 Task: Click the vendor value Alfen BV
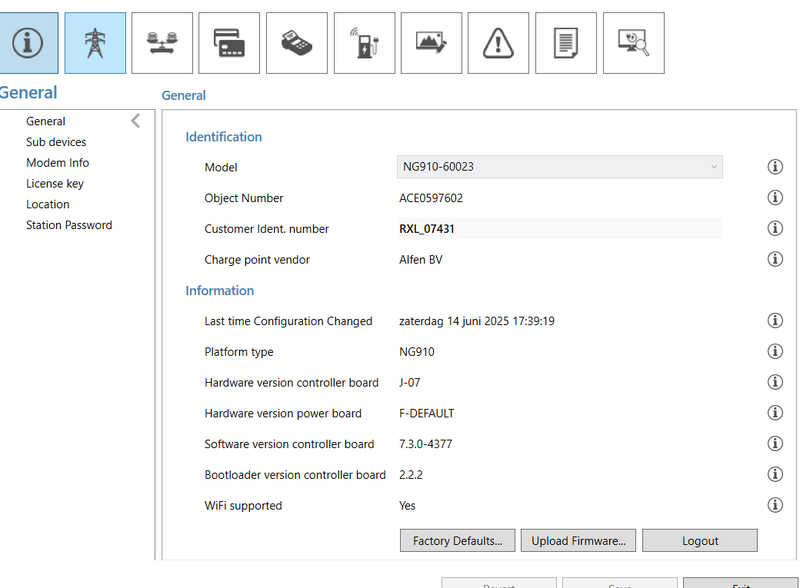(x=421, y=260)
